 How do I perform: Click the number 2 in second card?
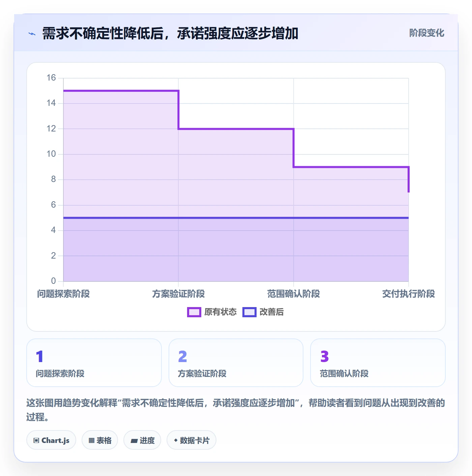182,356
